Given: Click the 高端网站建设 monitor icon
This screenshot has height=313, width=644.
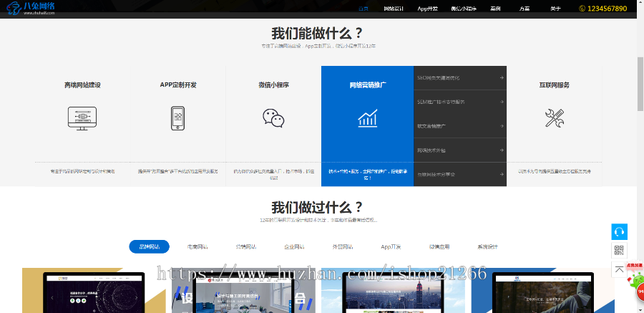Looking at the screenshot, I should coord(82,118).
